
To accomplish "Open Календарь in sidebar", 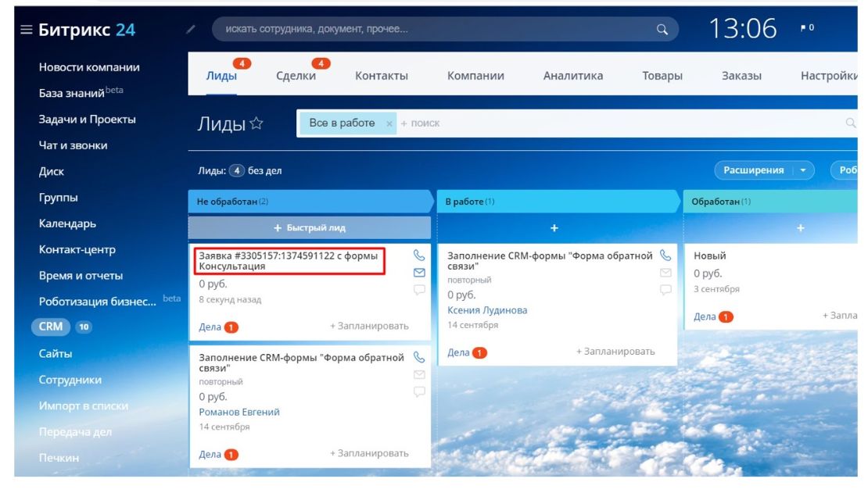I will pos(67,223).
